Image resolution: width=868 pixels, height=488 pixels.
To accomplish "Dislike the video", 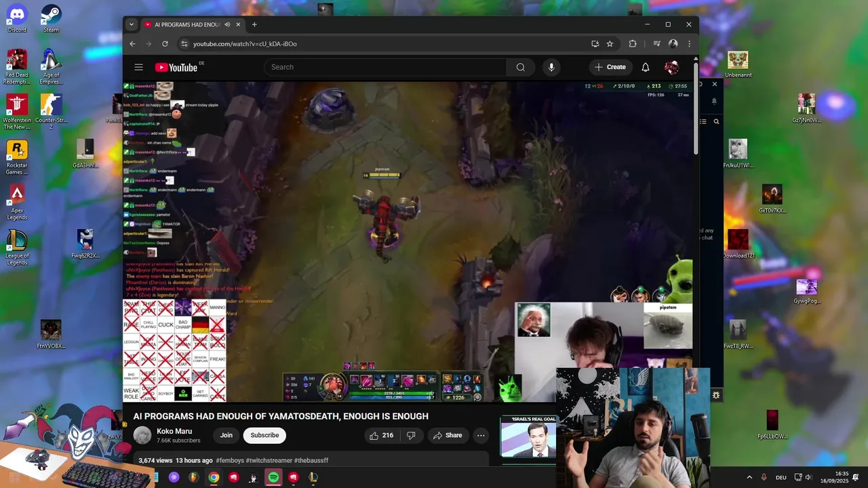I will pos(411,435).
